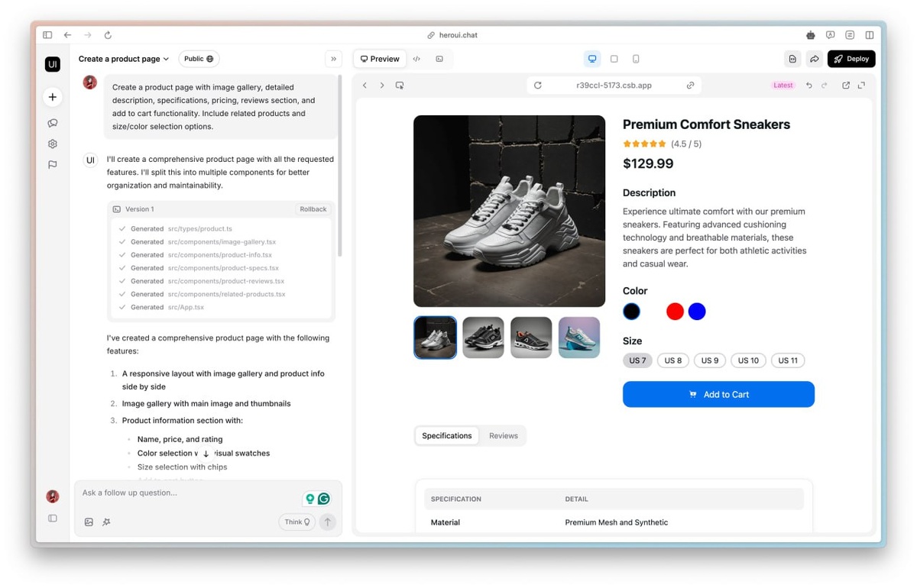917x588 pixels.
Task: Select size US 9 chip
Action: 710,360
